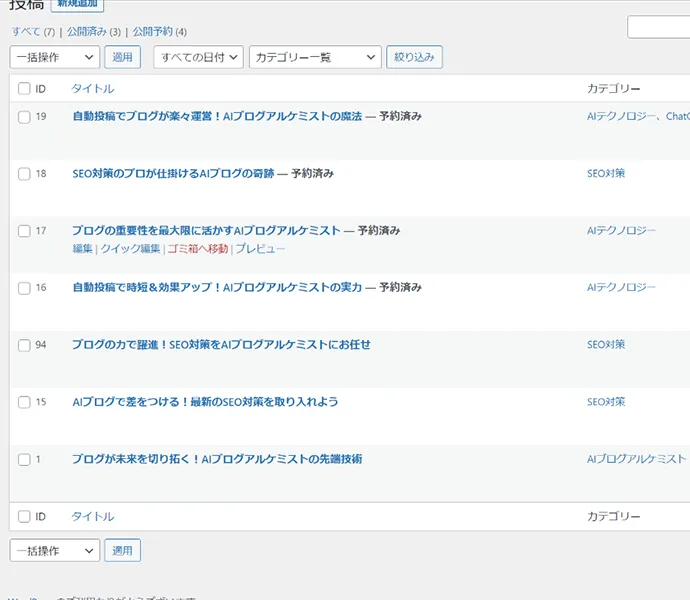Expand the すべての日付 date filter dropdown
690x600 pixels.
click(198, 57)
